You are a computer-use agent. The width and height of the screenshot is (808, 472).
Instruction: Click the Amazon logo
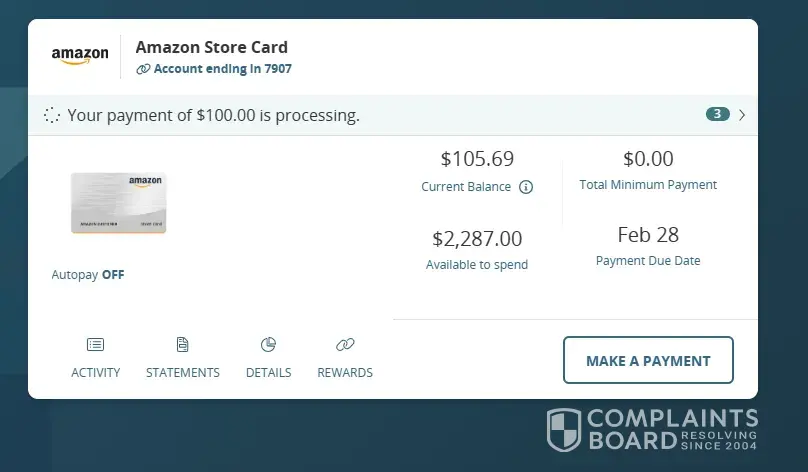[x=80, y=56]
